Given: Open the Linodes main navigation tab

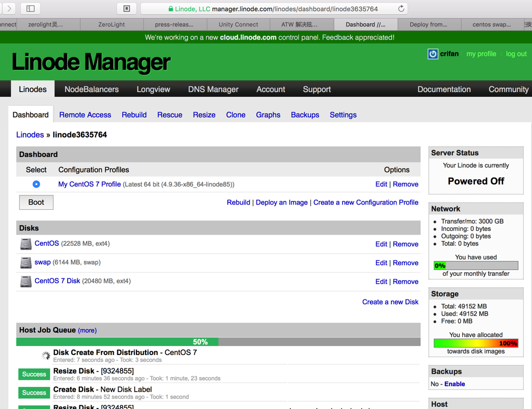Looking at the screenshot, I should pos(33,89).
